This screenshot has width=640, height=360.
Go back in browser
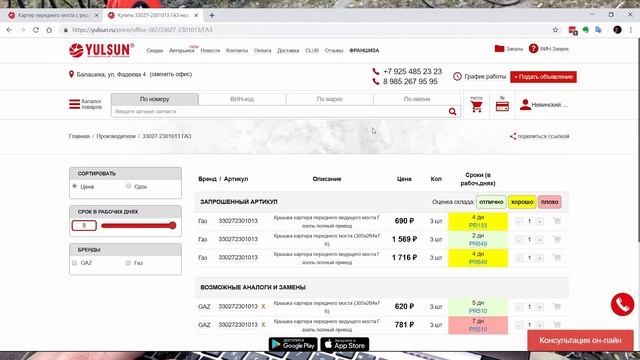point(9,30)
